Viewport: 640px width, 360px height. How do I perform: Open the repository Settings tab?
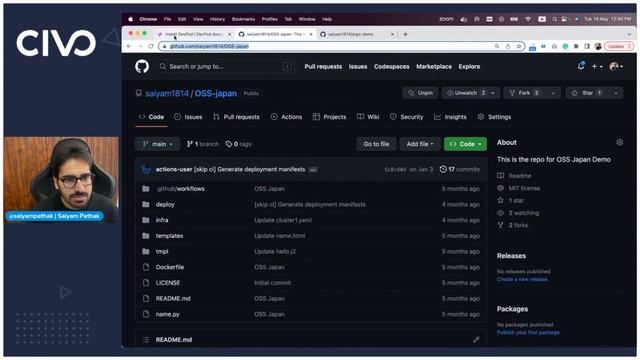(494, 117)
